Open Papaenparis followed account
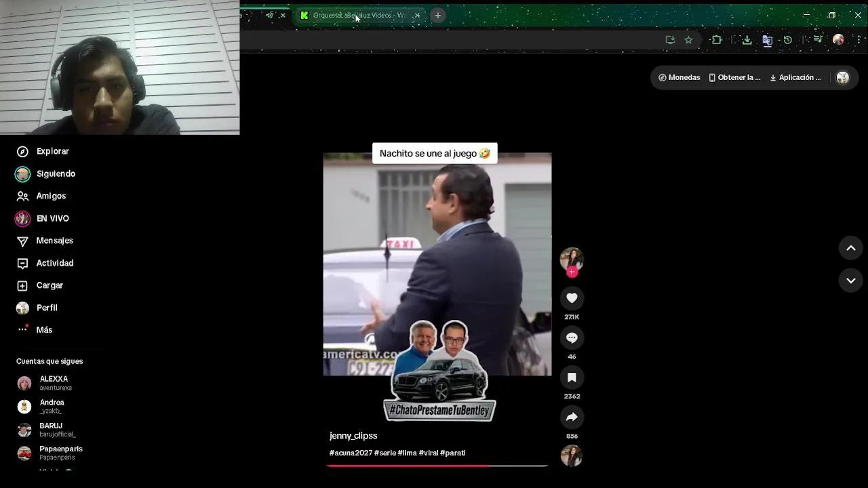Image resolution: width=868 pixels, height=488 pixels. click(x=50, y=453)
